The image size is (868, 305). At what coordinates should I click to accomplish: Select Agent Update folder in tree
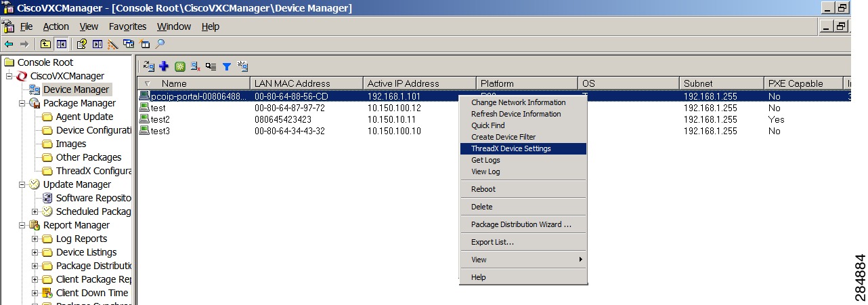coord(85,117)
